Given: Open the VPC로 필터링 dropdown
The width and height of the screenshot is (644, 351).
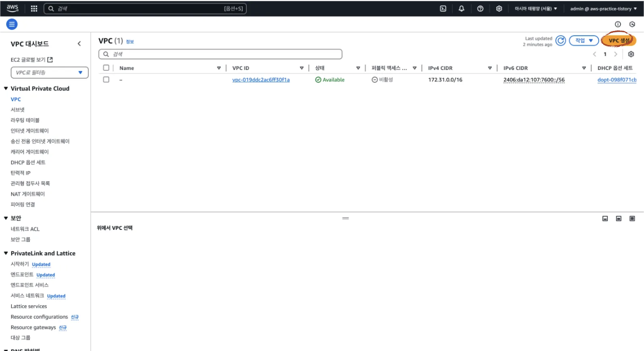Looking at the screenshot, I should point(50,72).
